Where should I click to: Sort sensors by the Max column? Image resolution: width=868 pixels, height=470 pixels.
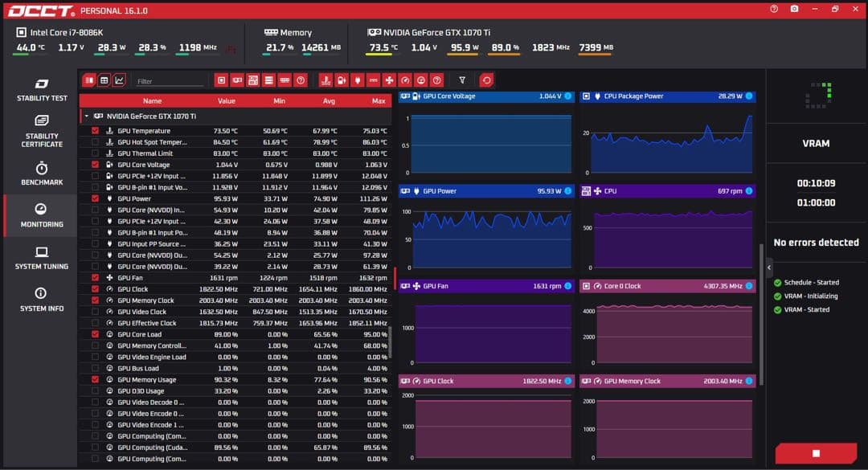(379, 100)
